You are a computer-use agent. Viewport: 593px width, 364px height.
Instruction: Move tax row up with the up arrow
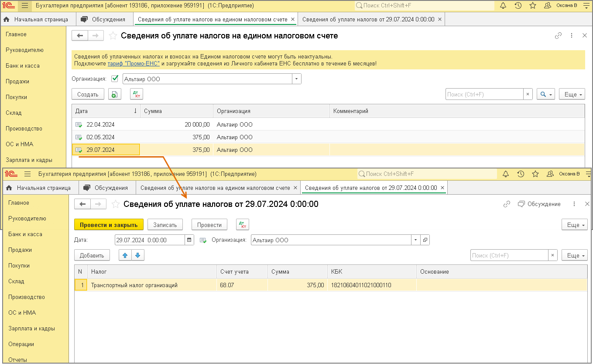[x=125, y=255]
